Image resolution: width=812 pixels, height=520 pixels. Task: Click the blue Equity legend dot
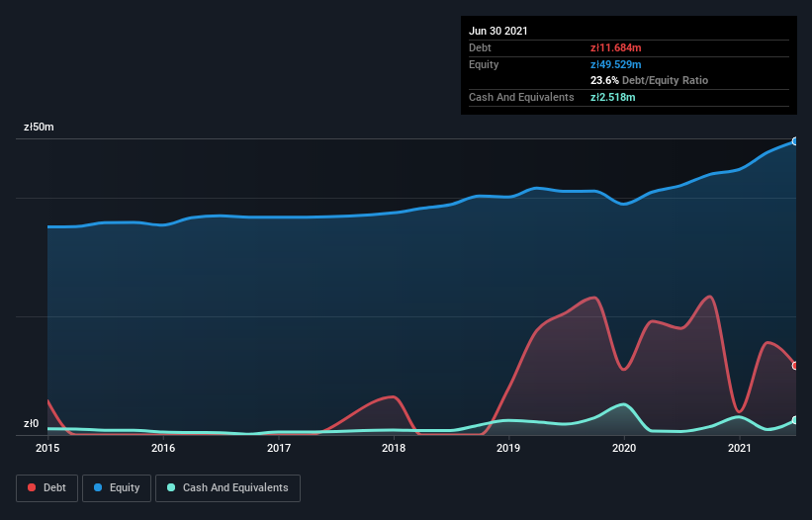pyautogui.click(x=98, y=487)
